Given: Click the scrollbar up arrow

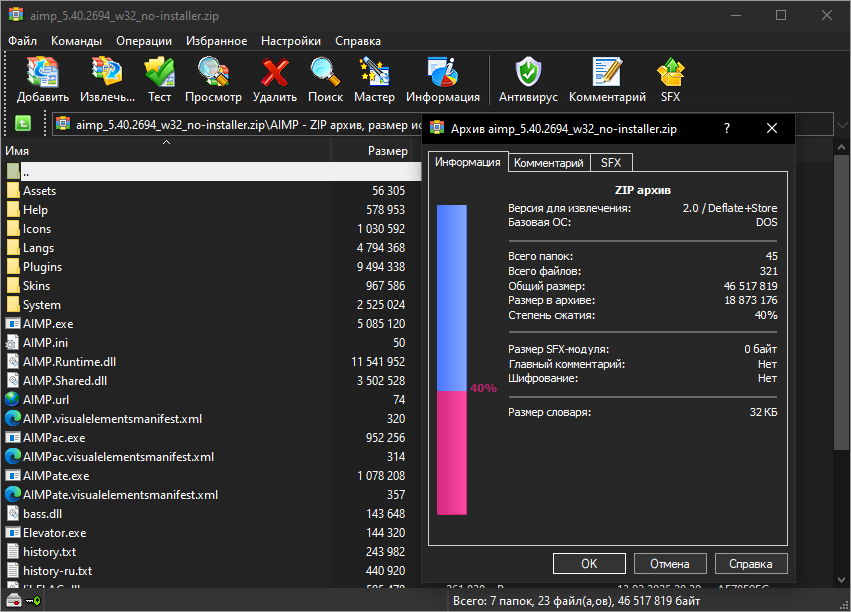Looking at the screenshot, I should (842, 146).
